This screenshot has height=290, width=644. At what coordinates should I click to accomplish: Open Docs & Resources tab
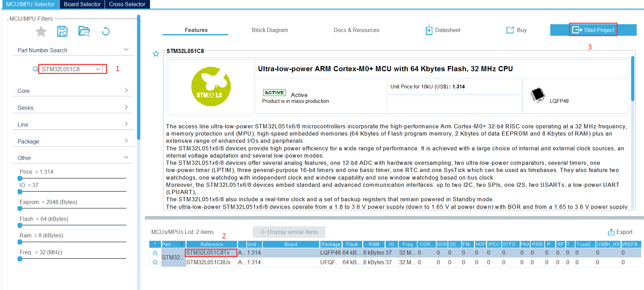pyautogui.click(x=356, y=30)
